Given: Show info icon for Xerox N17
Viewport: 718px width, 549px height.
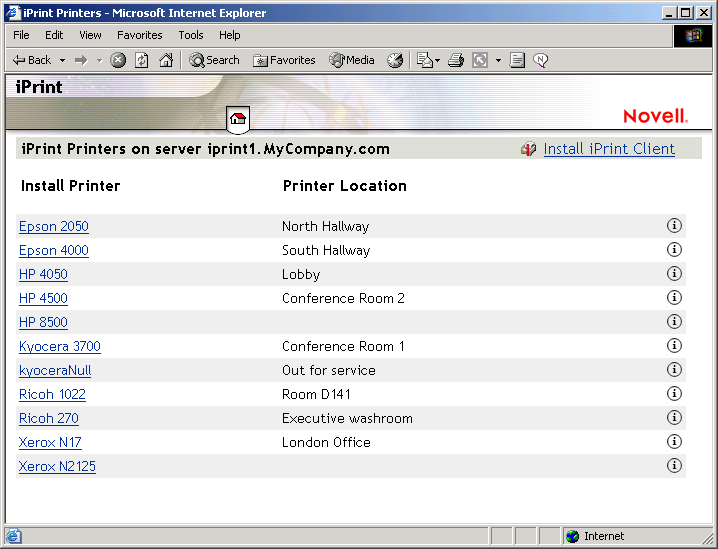Looking at the screenshot, I should (x=674, y=441).
